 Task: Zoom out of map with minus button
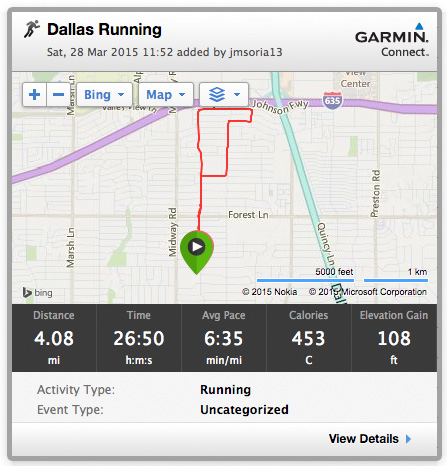point(58,95)
